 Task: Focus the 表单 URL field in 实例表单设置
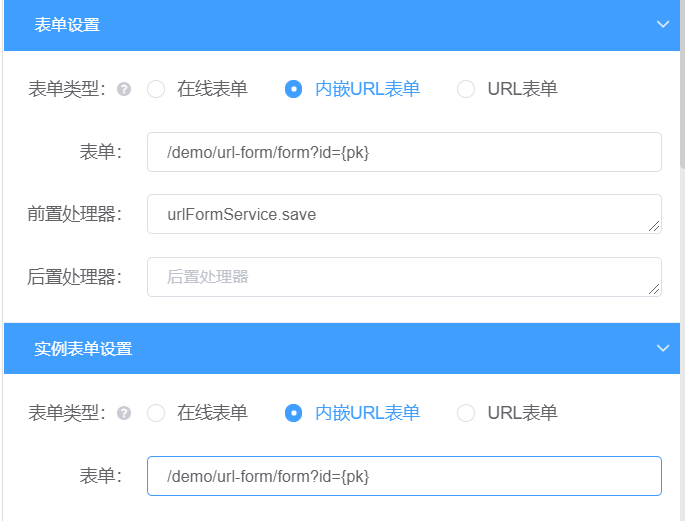pyautogui.click(x=403, y=476)
